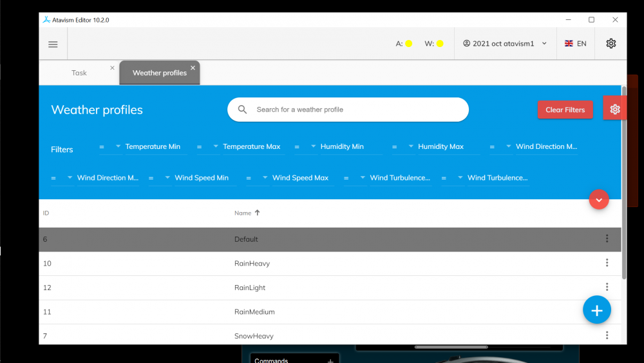Open settings gear in top header
This screenshot has width=644, height=363.
[x=611, y=44]
